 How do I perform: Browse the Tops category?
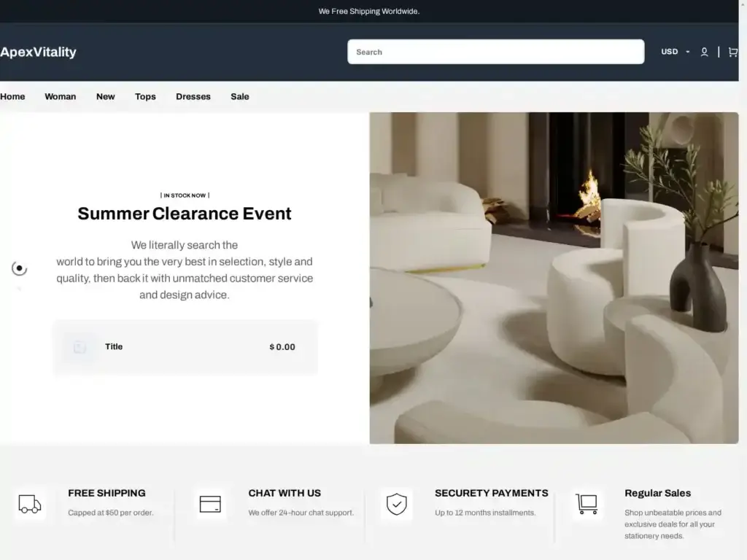[145, 96]
